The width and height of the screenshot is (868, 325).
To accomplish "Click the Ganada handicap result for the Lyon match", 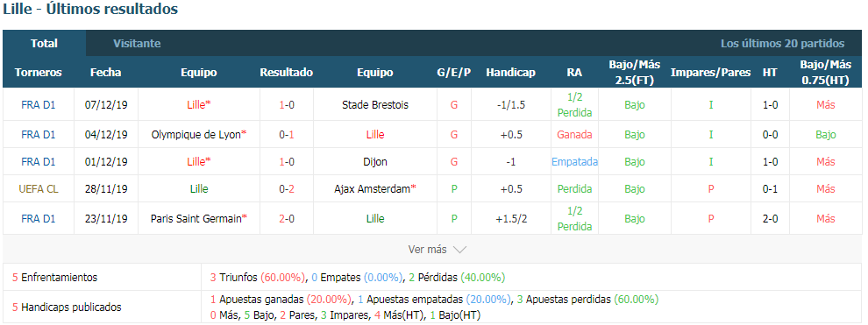I will [x=574, y=134].
